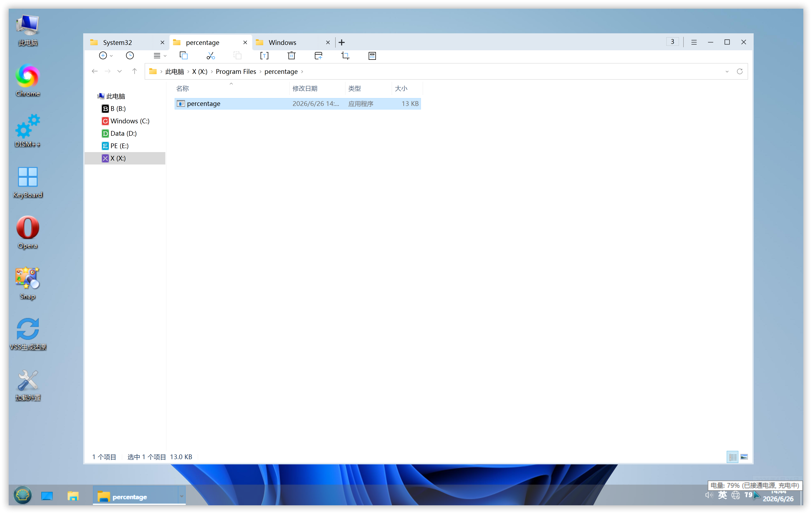Switch to details list view
812x514 pixels.
(732, 457)
